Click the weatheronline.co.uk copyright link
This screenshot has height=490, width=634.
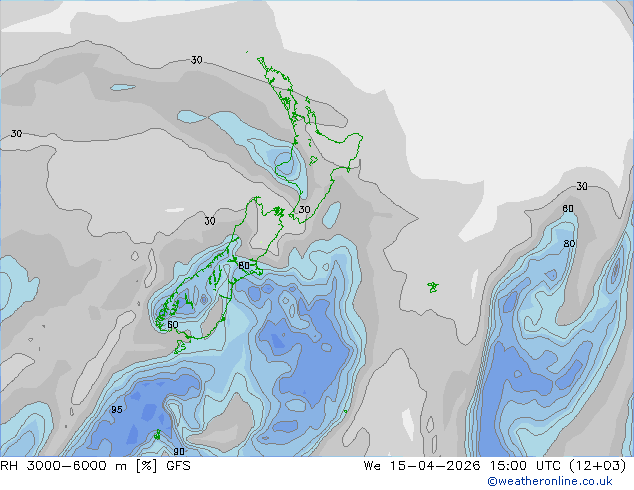549,481
